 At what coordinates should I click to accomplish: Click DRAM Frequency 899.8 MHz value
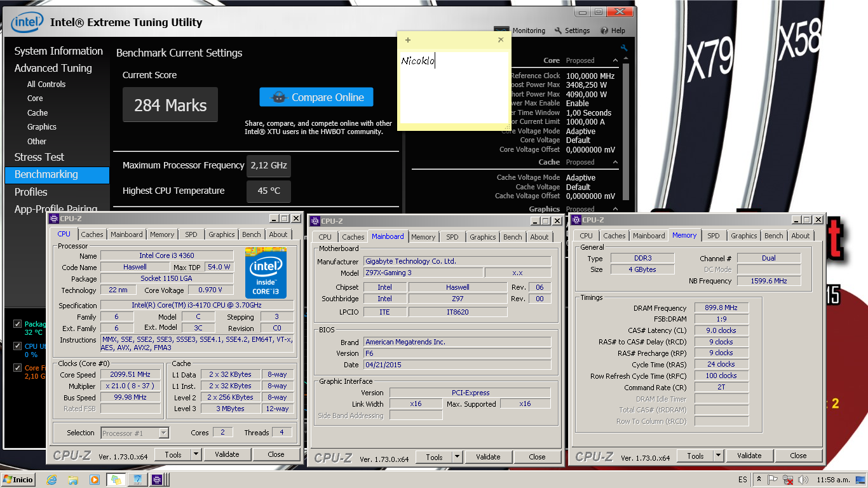pyautogui.click(x=722, y=308)
